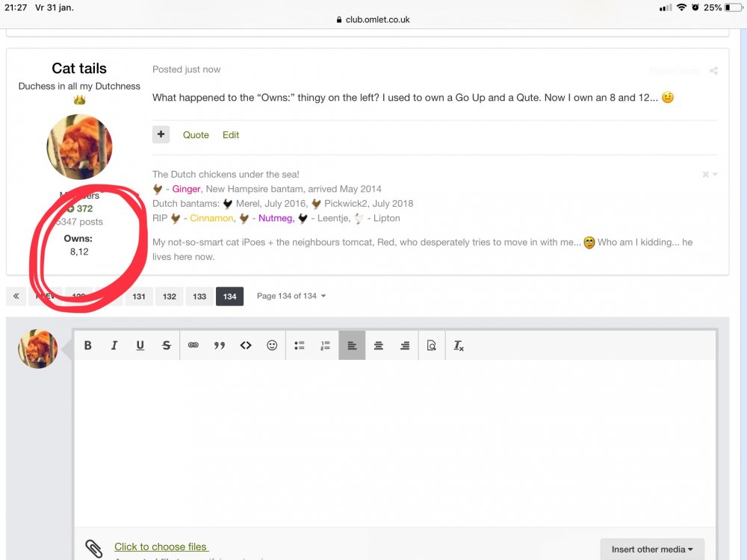Expand the Page 134 of 134 dropdown
Screen dimensions: 747x560
tap(291, 296)
